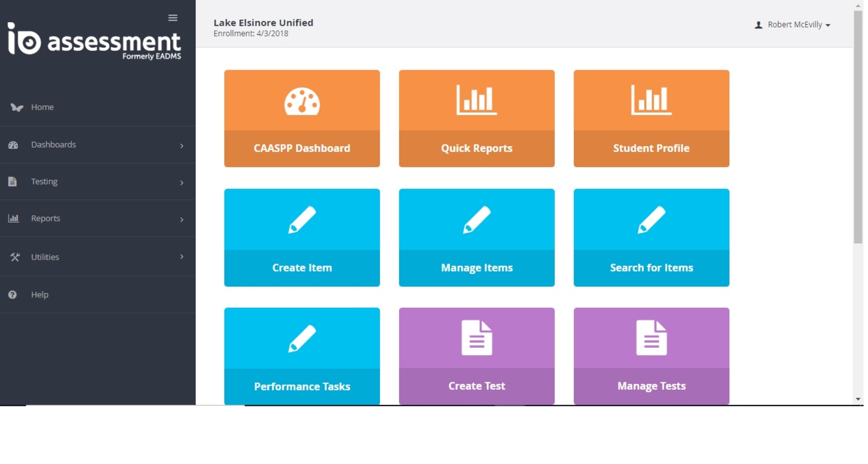Expand the Reports sidebar chevron
This screenshot has height=464, width=868.
pyautogui.click(x=182, y=220)
